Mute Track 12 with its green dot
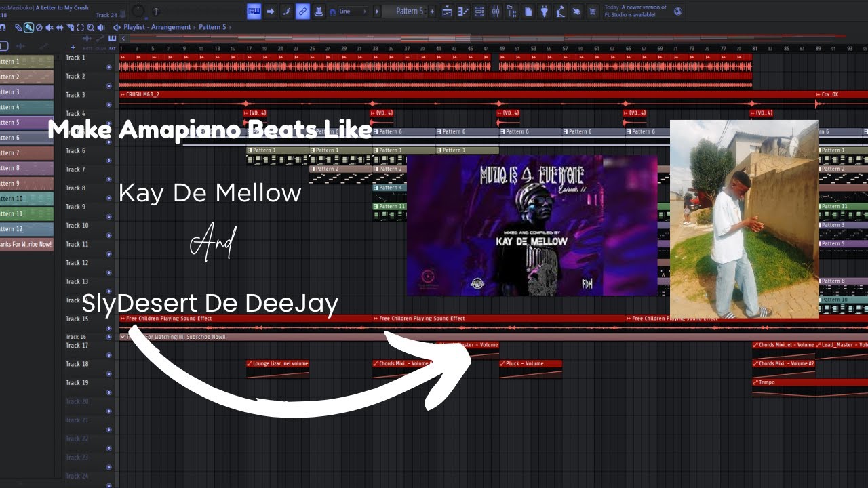Screen dimensions: 868x488 [x=109, y=272]
